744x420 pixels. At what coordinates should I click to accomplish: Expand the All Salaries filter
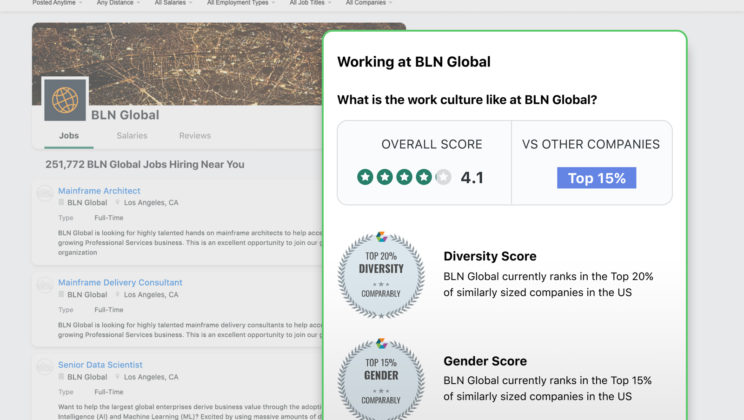pos(173,3)
